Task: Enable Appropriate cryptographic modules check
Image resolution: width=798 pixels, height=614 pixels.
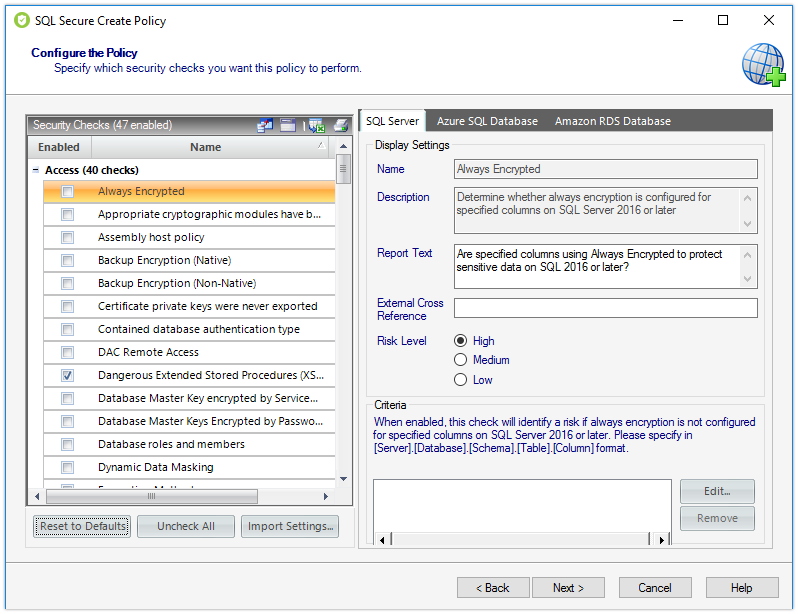Action: [67, 214]
